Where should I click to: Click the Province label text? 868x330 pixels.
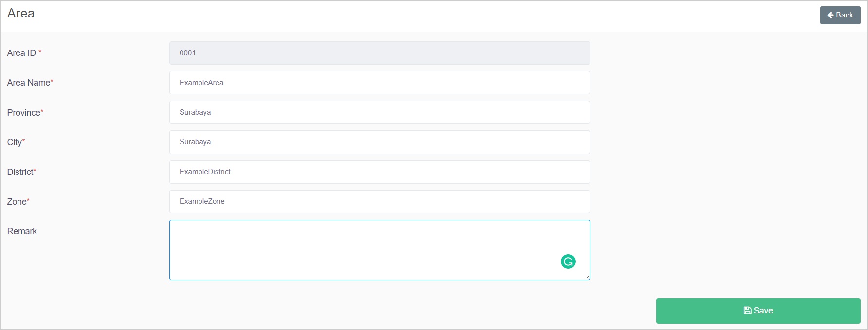click(x=24, y=113)
